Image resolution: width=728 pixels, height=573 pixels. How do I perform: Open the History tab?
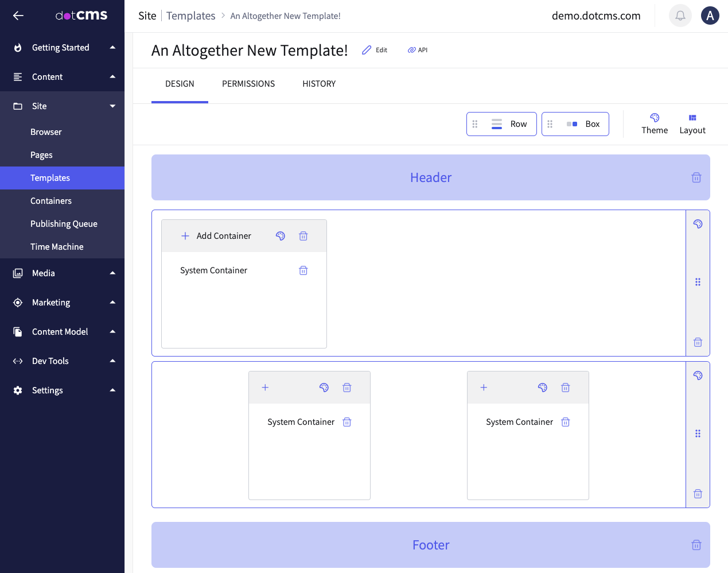coord(319,84)
